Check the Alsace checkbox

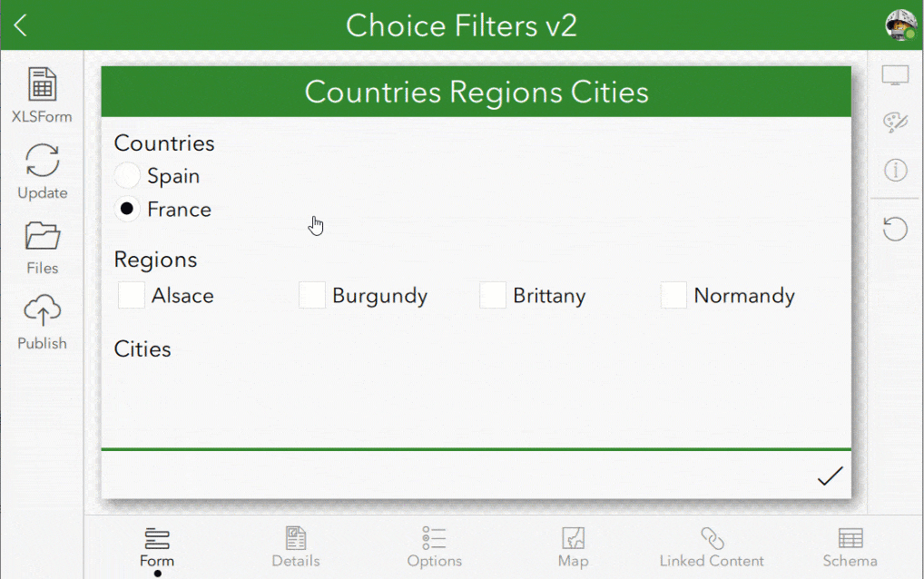(131, 295)
